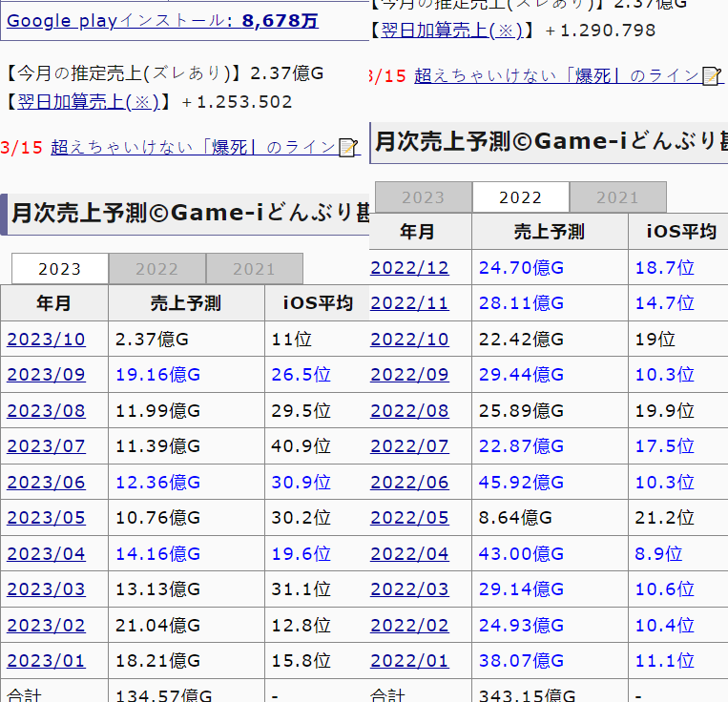This screenshot has width=728, height=702.
Task: Open 翌日加算売上(※) link above +1.290.798
Action: tap(451, 31)
